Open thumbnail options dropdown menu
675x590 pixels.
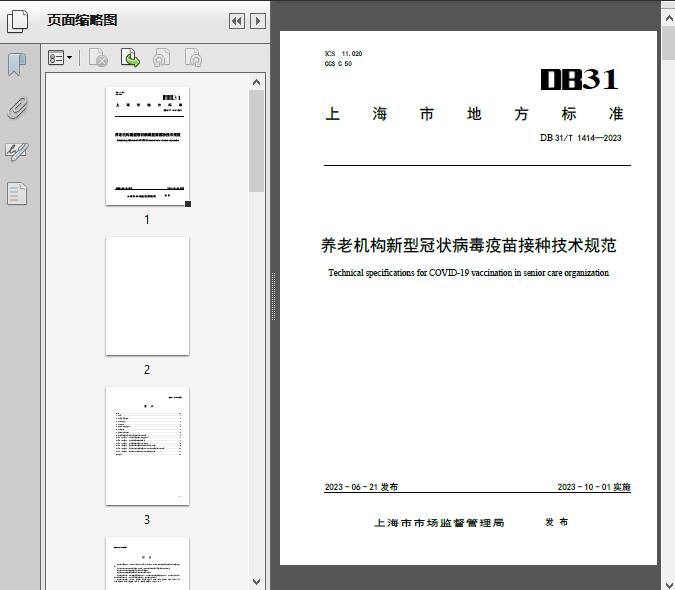click(x=60, y=58)
